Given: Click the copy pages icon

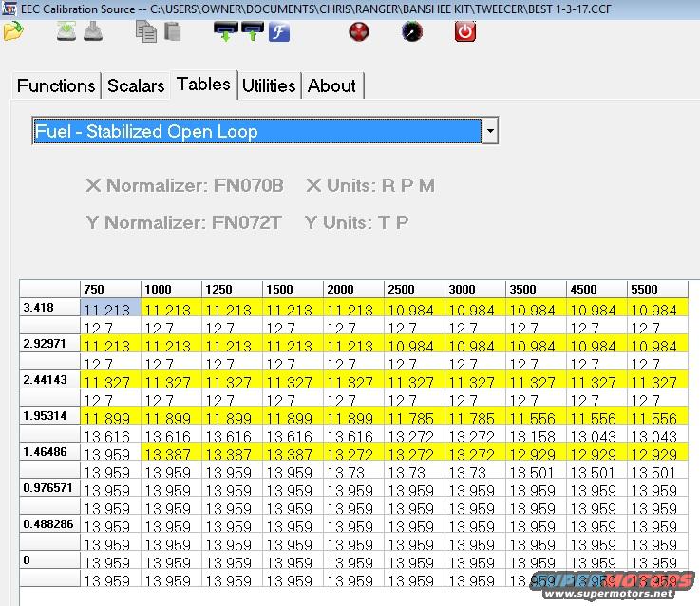Looking at the screenshot, I should click(146, 31).
